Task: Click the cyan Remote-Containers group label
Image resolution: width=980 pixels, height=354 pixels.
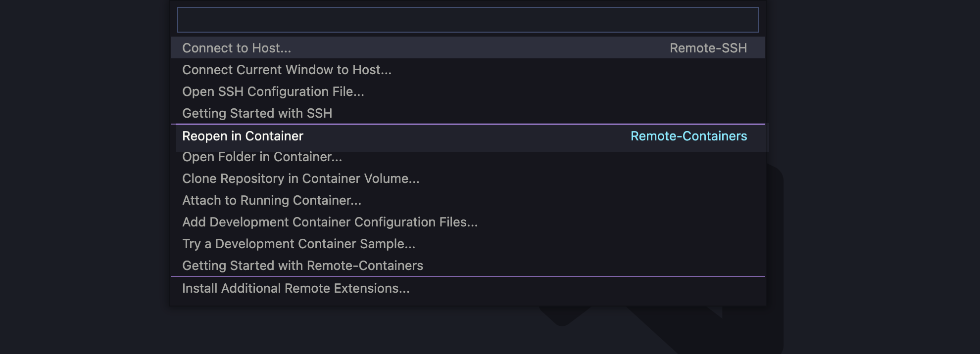Action: click(x=688, y=136)
